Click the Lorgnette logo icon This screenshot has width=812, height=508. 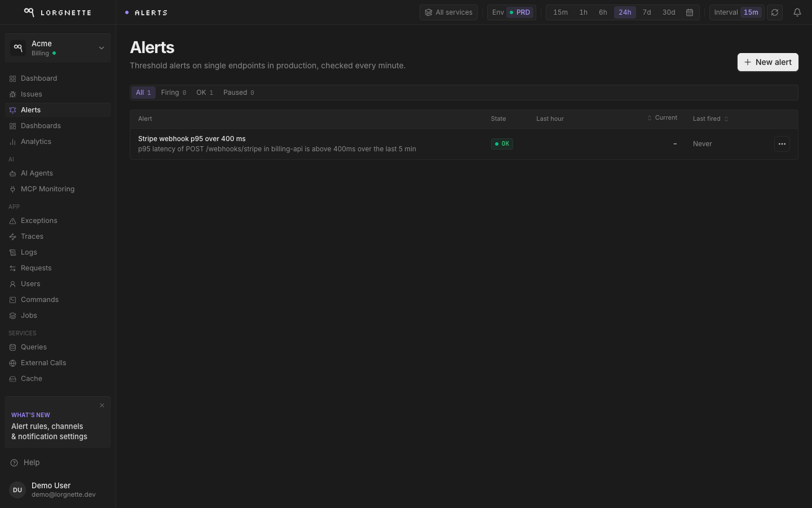(x=29, y=12)
